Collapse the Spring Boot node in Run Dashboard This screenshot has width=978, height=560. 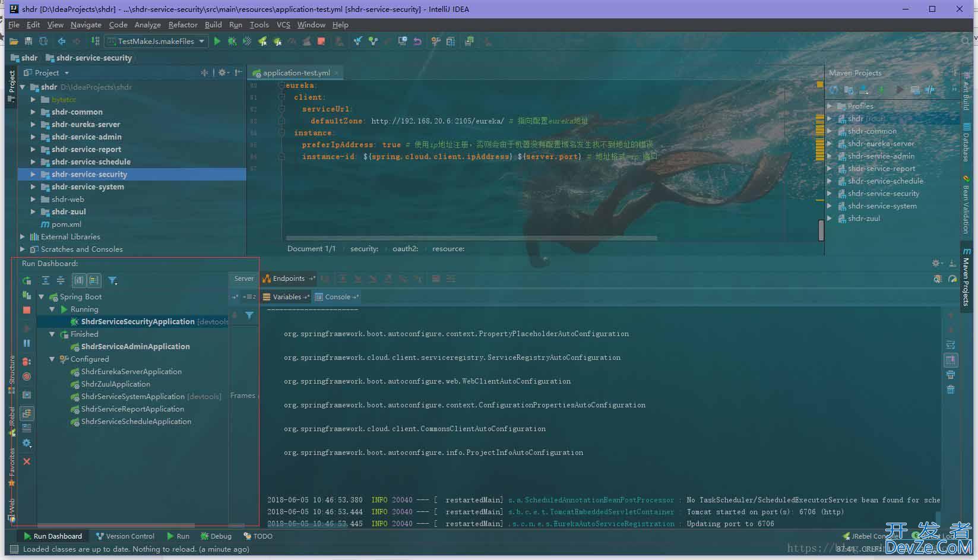click(42, 297)
